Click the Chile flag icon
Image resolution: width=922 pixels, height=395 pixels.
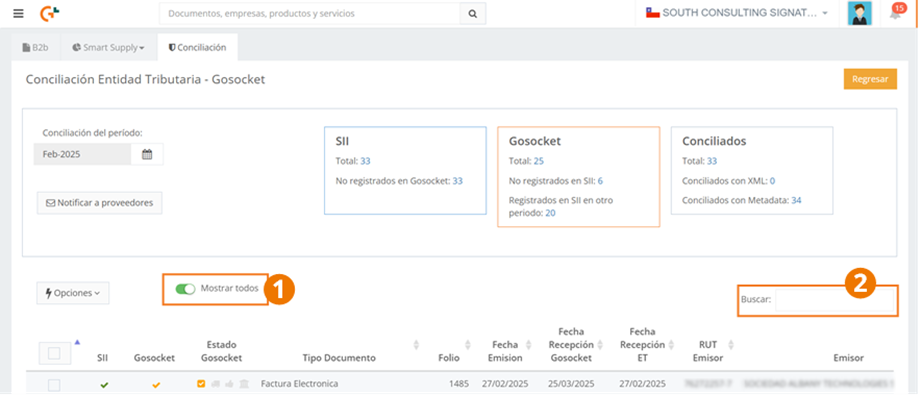point(653,13)
